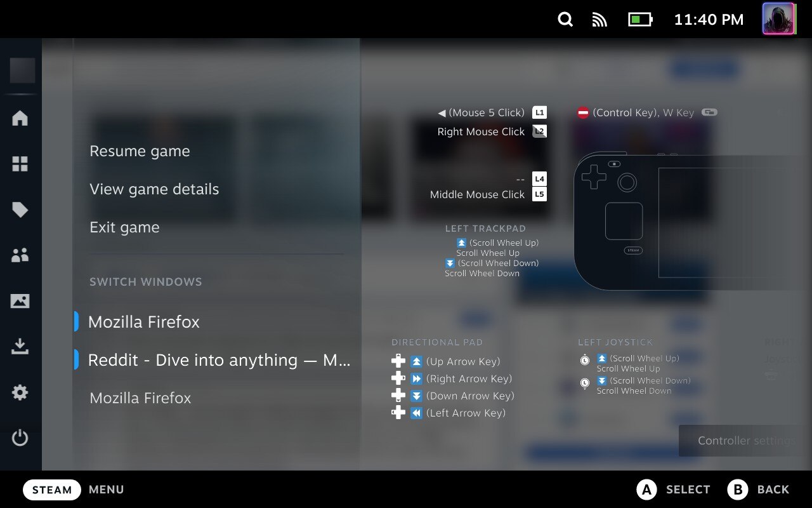Image resolution: width=812 pixels, height=508 pixels.
Task: Click the L5 back grip glyph
Action: coord(539,194)
